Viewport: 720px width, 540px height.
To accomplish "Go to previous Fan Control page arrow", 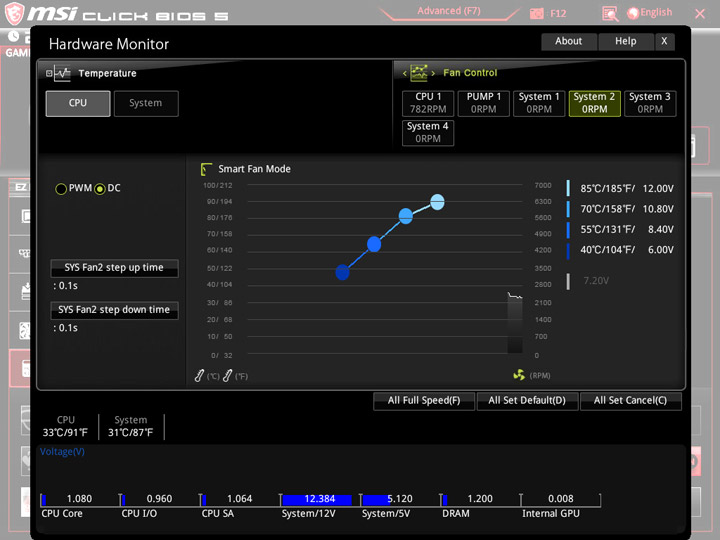I will [x=405, y=73].
